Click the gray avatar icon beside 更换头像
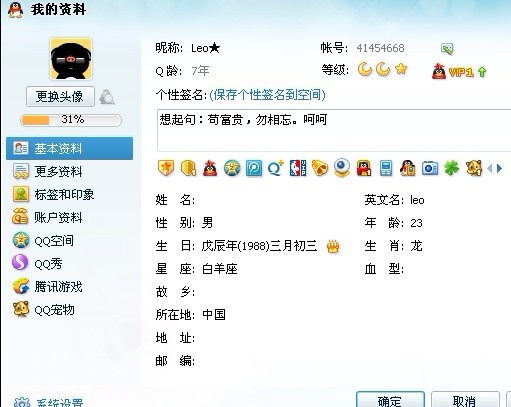 click(x=107, y=97)
